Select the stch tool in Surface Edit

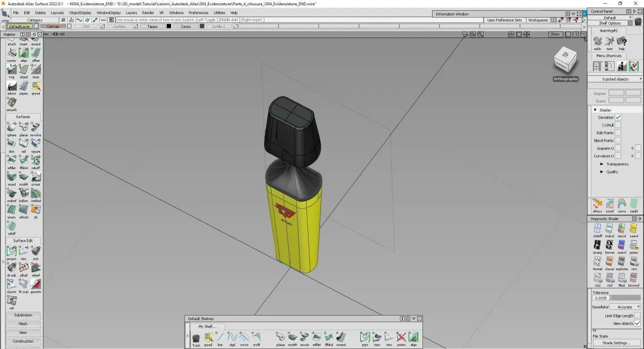tap(35, 252)
